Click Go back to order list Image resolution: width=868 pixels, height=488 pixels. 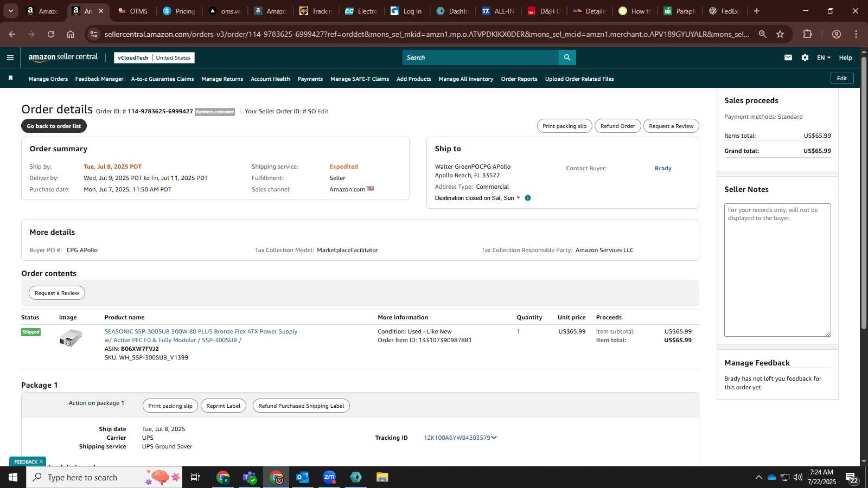54,126
